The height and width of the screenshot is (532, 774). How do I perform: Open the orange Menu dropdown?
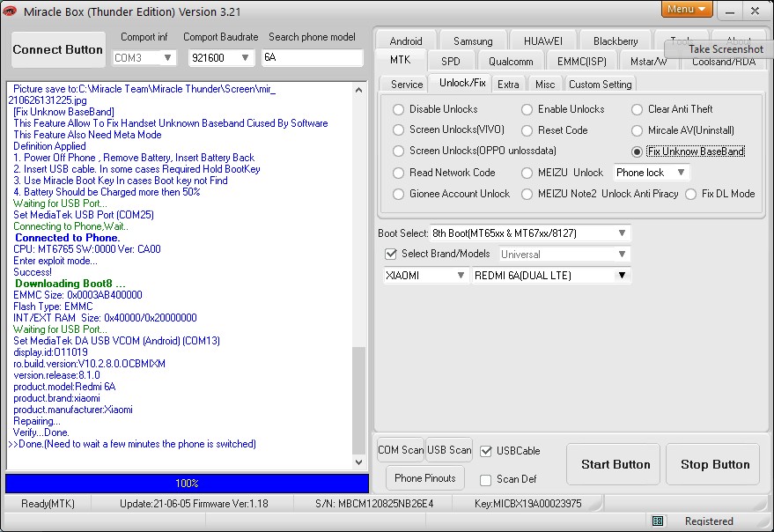point(686,9)
